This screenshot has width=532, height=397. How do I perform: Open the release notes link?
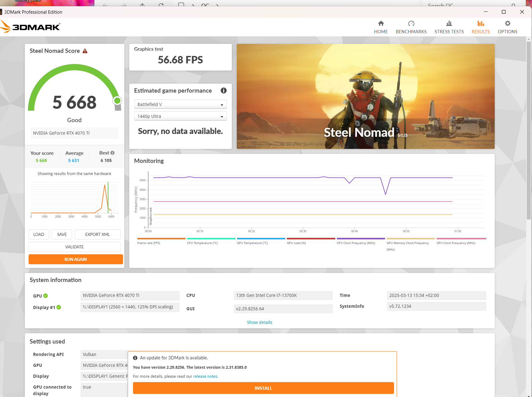coord(205,376)
